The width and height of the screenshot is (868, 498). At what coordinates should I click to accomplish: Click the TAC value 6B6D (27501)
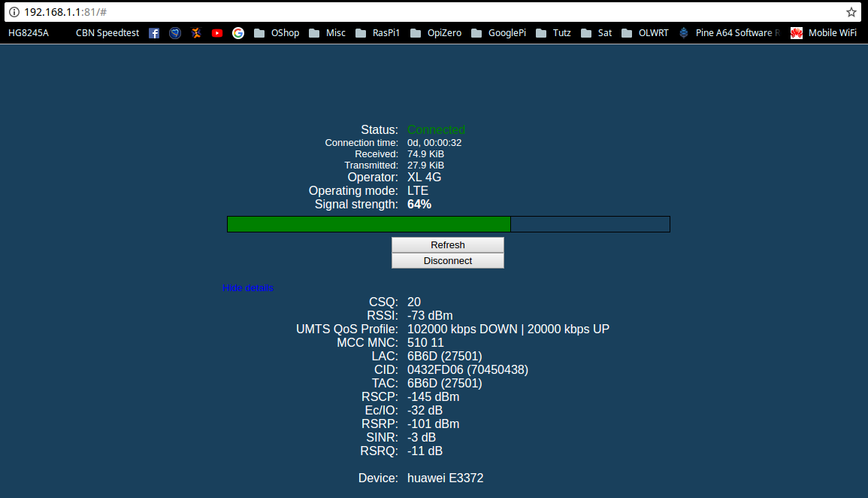[444, 384]
